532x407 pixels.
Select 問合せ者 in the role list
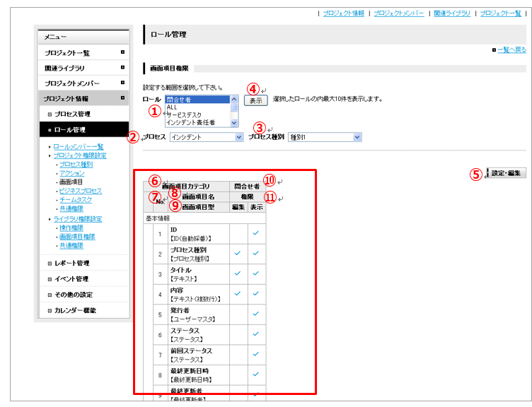click(x=198, y=100)
